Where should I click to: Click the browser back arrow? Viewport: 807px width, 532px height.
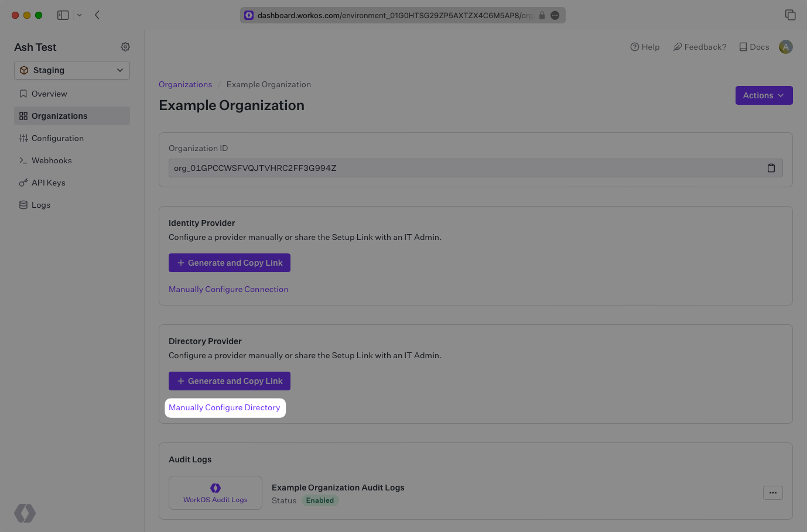click(97, 15)
